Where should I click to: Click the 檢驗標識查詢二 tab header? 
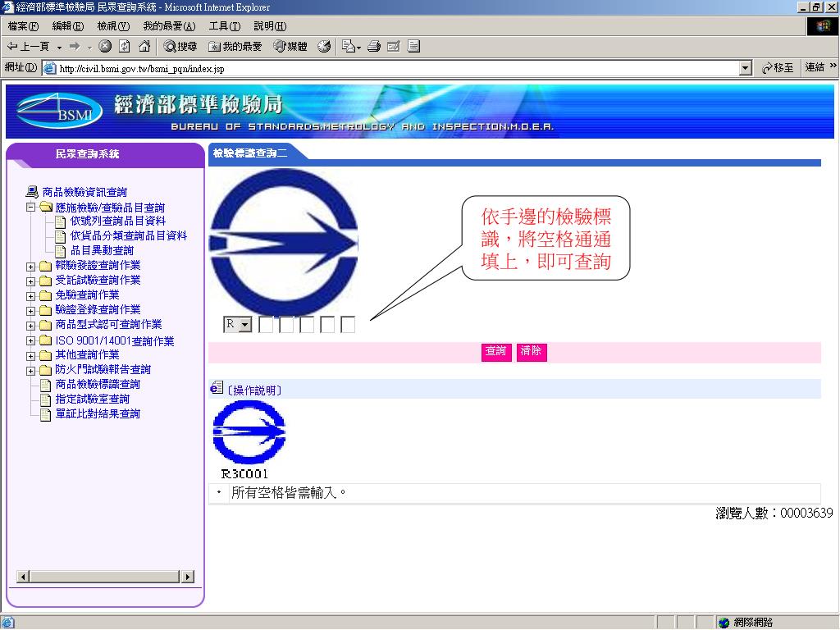pyautogui.click(x=249, y=153)
